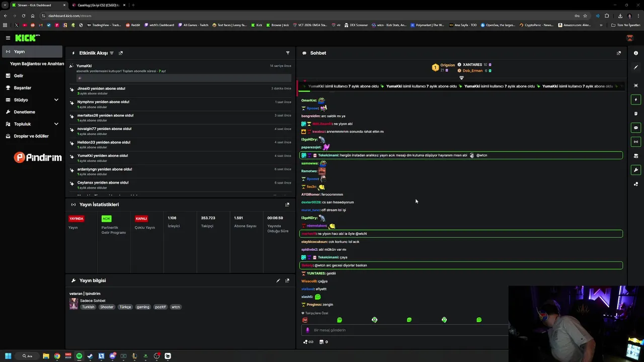Open Steam from the taskbar

point(90,356)
